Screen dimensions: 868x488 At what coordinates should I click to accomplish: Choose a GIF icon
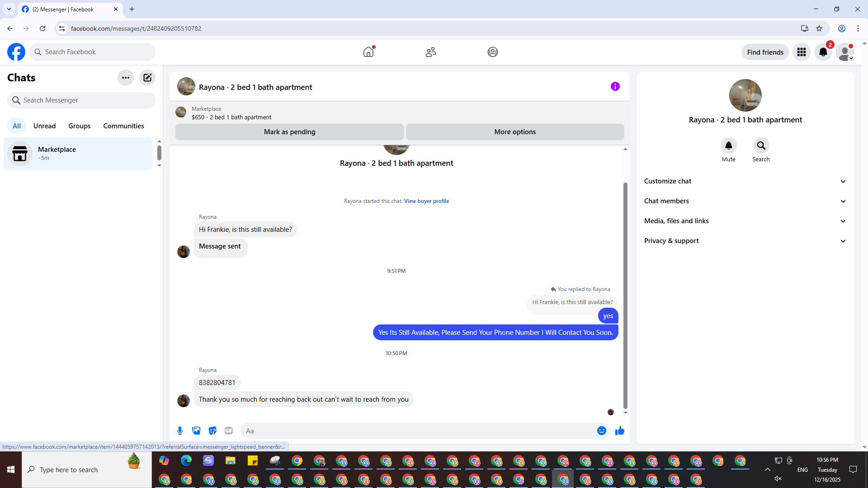pos(229,431)
